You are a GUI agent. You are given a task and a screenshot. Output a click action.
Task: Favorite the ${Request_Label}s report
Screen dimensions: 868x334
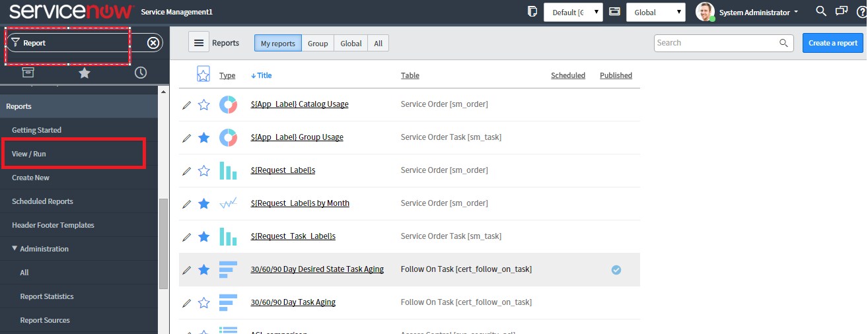click(204, 170)
